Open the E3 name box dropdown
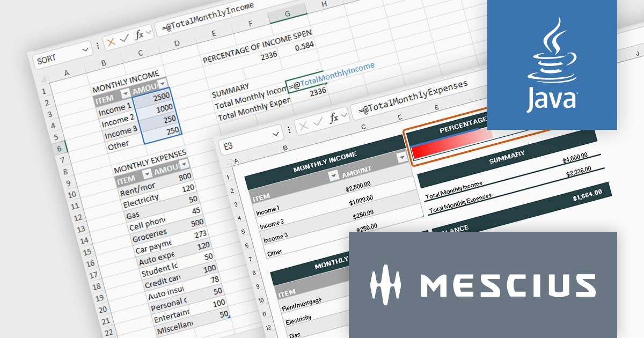644x338 pixels. pyautogui.click(x=276, y=134)
